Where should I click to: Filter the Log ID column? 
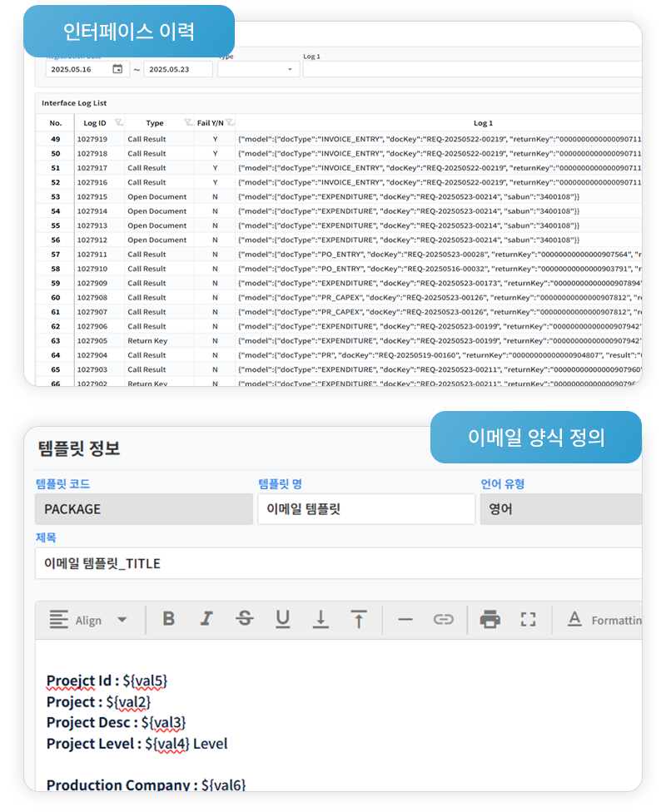click(118, 123)
